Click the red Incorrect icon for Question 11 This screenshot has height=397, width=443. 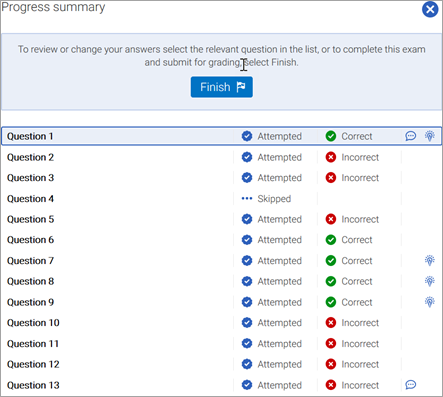point(331,344)
